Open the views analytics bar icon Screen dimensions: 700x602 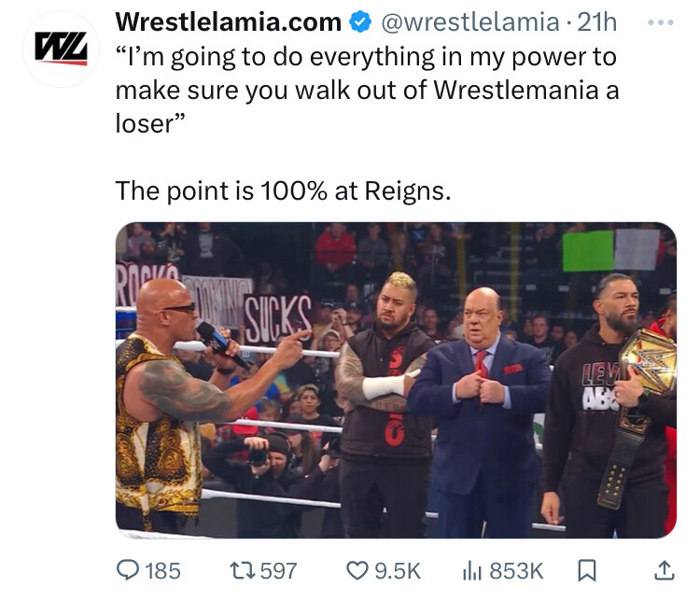(x=472, y=571)
